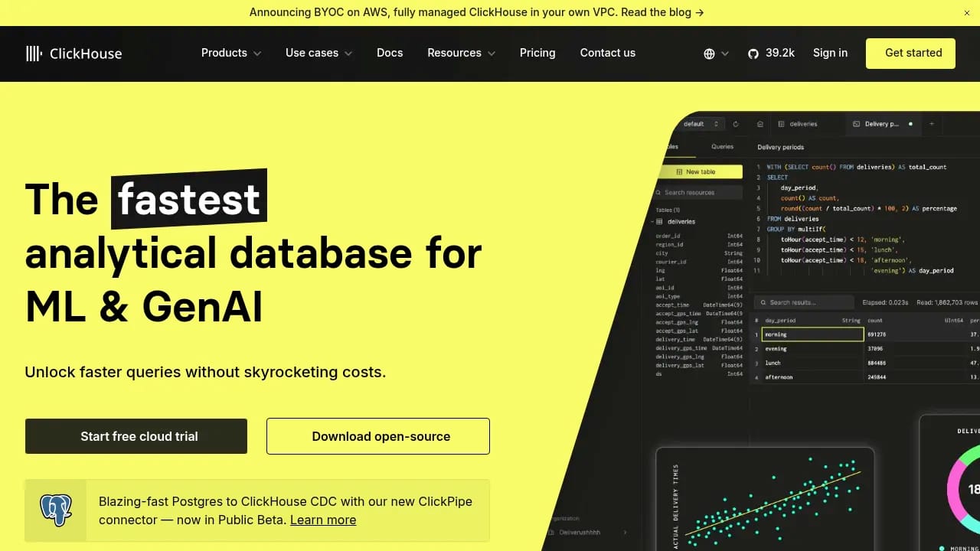Select the 'evening' result cell
The width and height of the screenshot is (980, 551).
[x=815, y=349]
